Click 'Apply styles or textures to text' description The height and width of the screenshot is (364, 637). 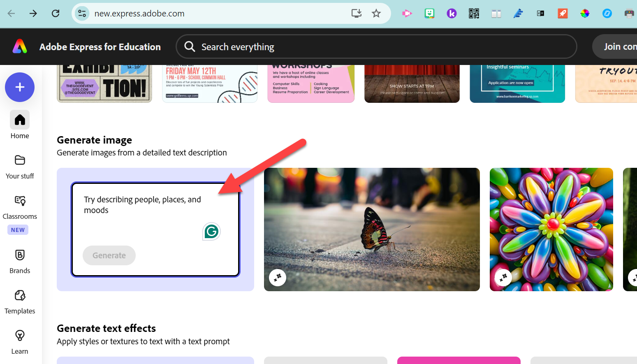[x=143, y=341]
